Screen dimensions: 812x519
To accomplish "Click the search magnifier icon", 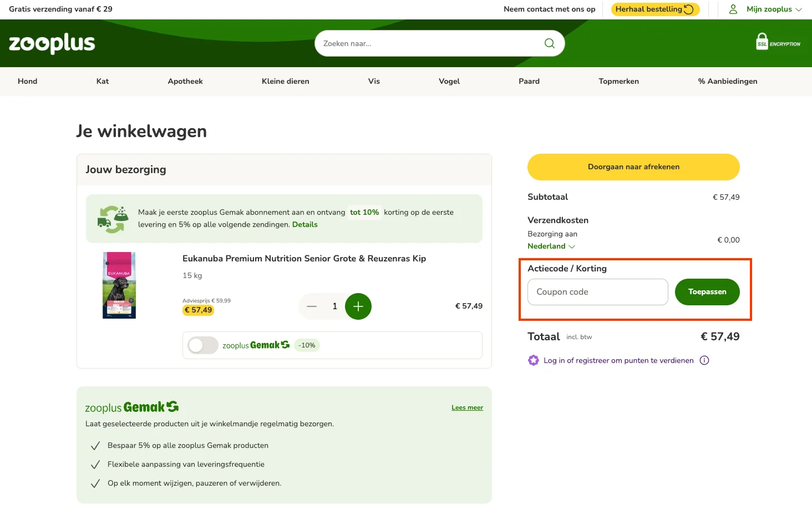I will 549,43.
